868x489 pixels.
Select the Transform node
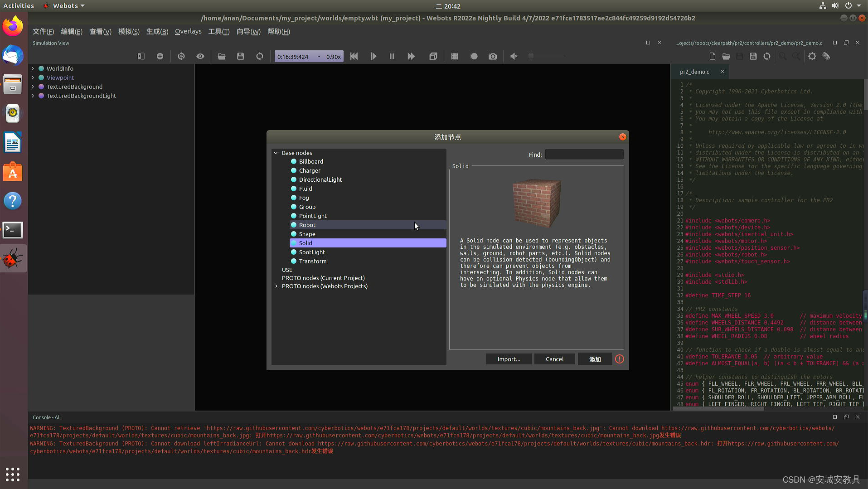click(x=368, y=261)
